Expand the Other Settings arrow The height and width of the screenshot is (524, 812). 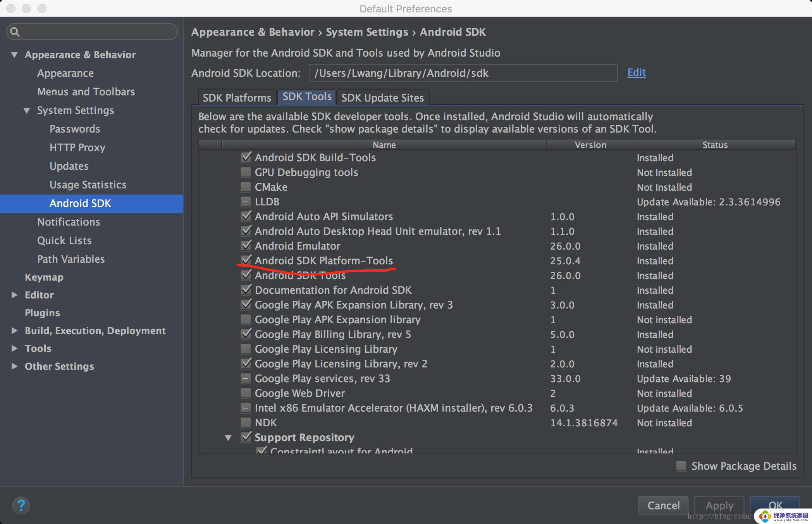tap(14, 366)
